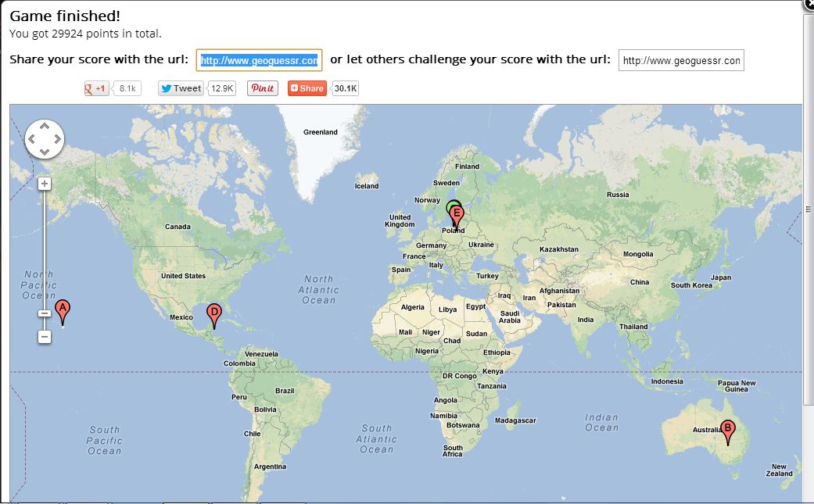814x504 pixels.
Task: Click the Greenland label on the map
Action: 321,132
